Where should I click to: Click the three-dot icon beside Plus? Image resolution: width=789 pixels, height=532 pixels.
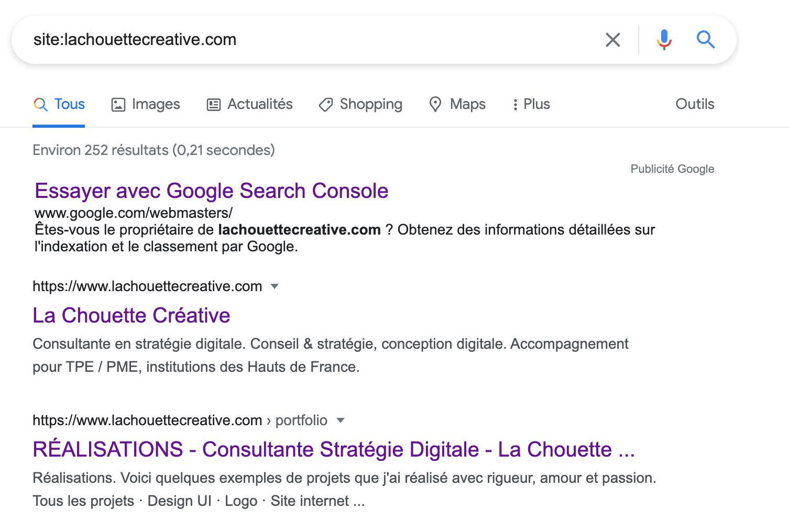516,105
